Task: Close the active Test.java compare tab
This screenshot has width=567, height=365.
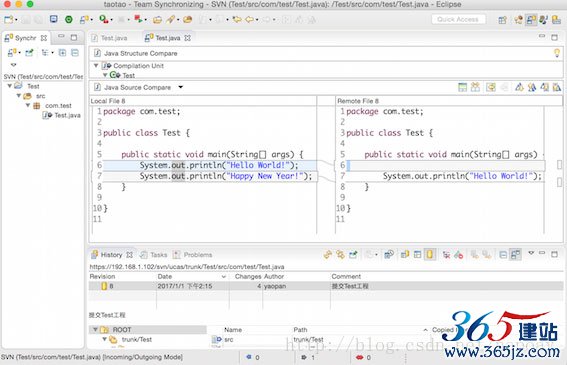Action: click(x=187, y=38)
